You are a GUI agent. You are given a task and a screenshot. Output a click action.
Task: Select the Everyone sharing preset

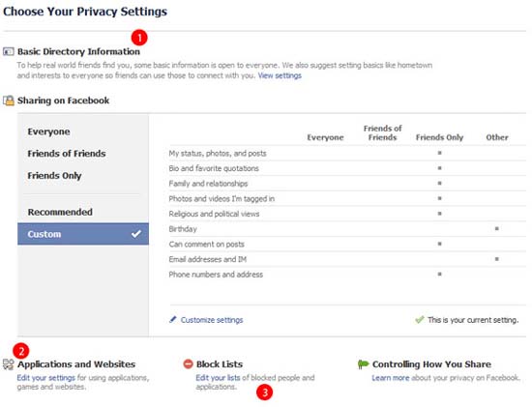[x=49, y=131]
